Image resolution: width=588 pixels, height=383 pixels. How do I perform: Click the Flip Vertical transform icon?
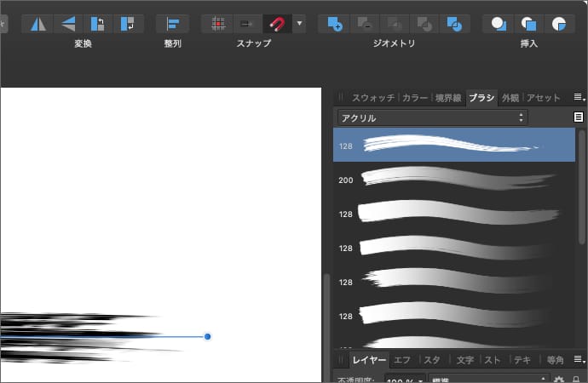[68, 24]
